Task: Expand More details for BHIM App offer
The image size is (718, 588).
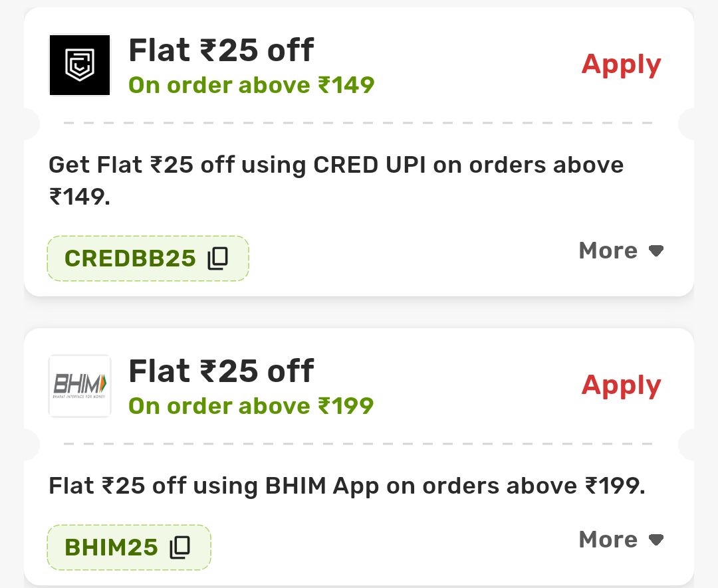Action: (608, 539)
